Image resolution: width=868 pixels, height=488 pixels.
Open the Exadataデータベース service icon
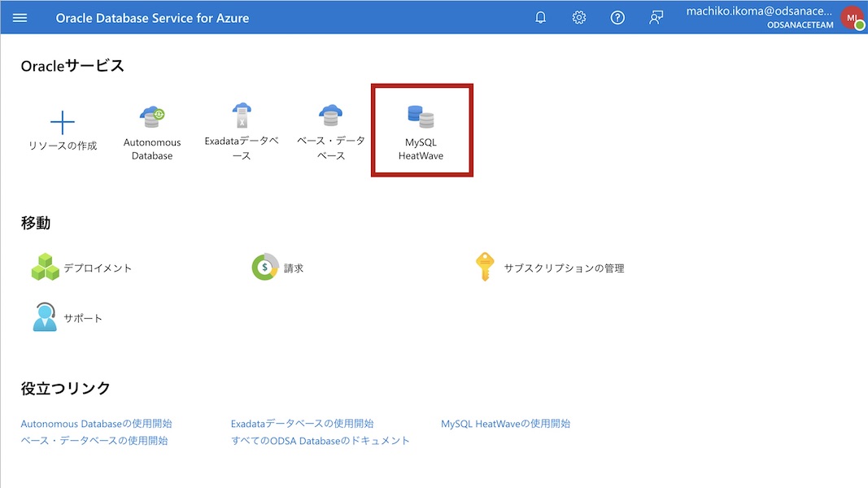242,115
